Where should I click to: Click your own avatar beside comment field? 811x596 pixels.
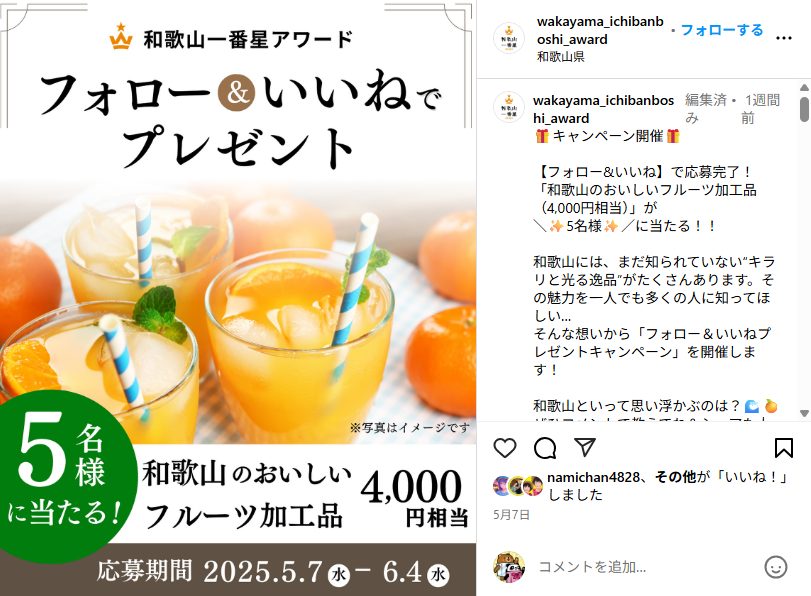click(509, 567)
